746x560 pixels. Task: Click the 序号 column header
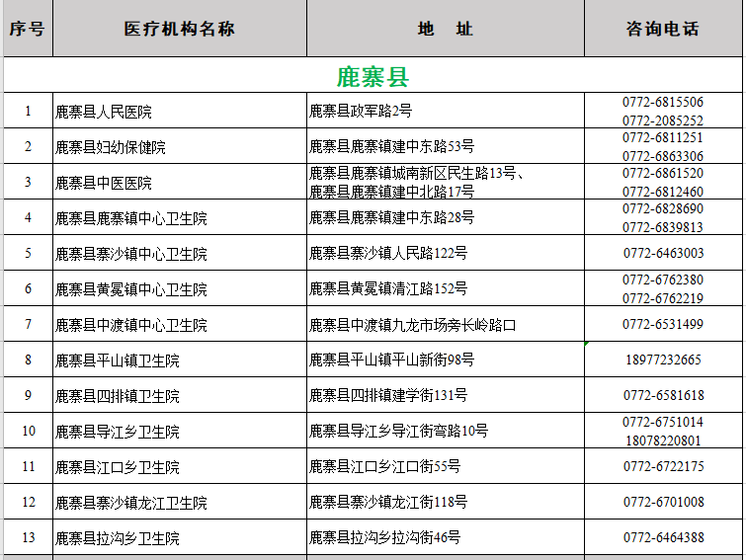coord(27,29)
